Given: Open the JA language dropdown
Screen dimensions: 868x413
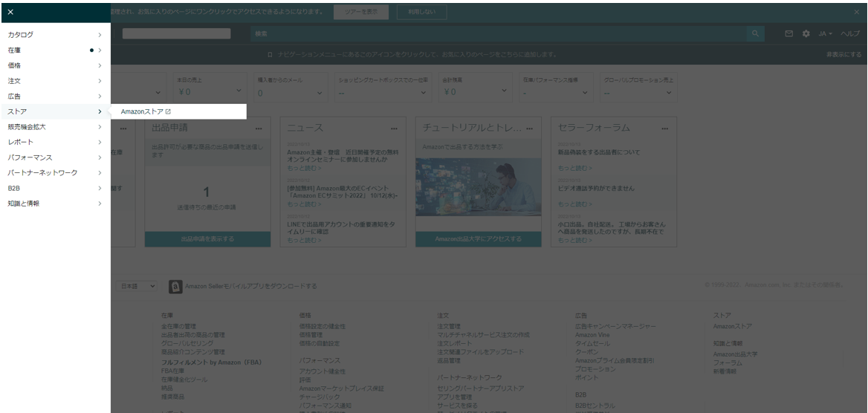Looking at the screenshot, I should coord(826,33).
